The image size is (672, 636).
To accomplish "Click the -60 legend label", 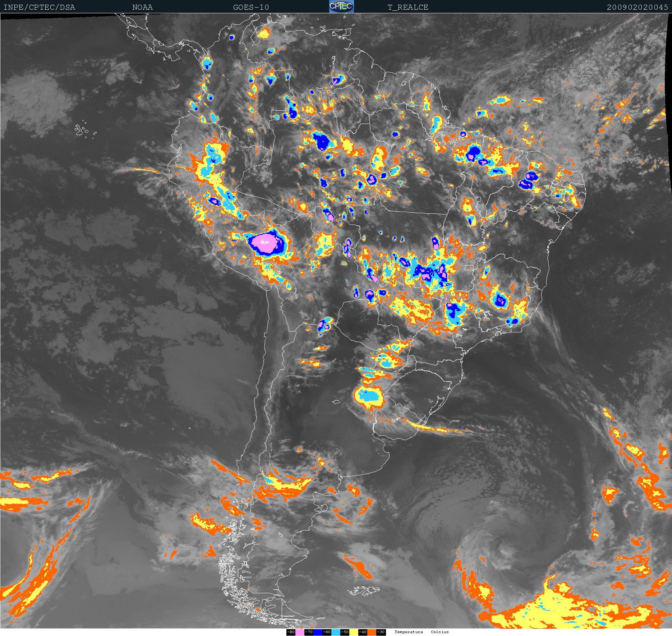I will pos(327,632).
